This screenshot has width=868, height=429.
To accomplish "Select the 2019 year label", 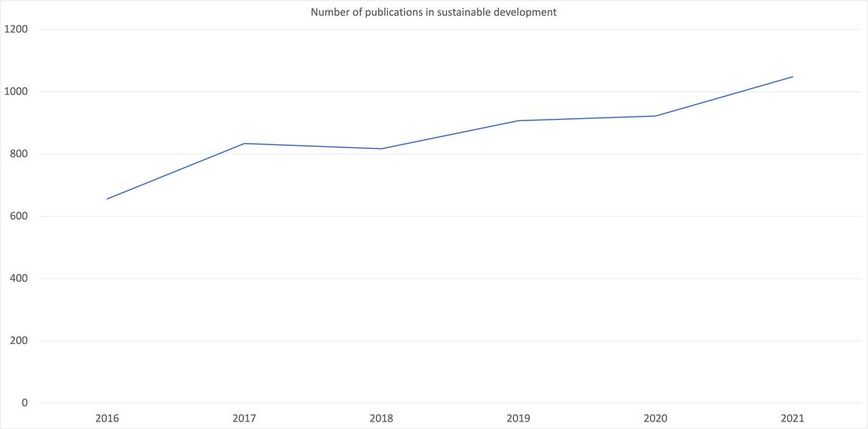I will (518, 418).
